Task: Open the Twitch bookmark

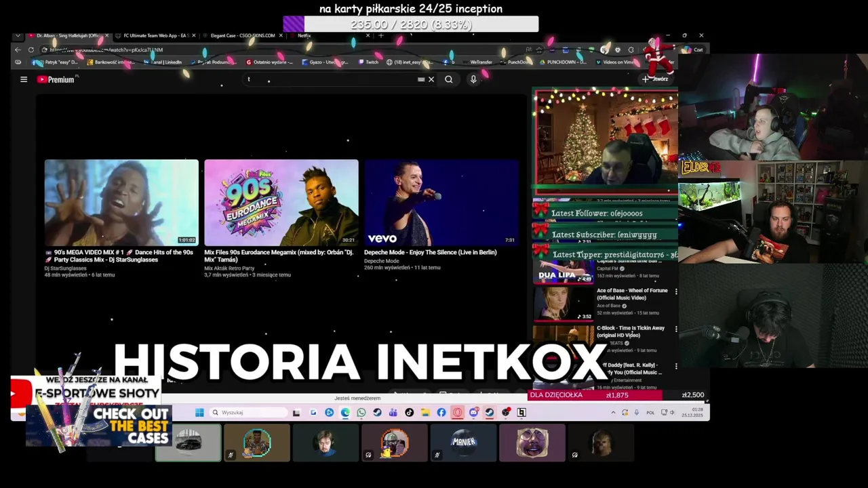Action: [368, 62]
